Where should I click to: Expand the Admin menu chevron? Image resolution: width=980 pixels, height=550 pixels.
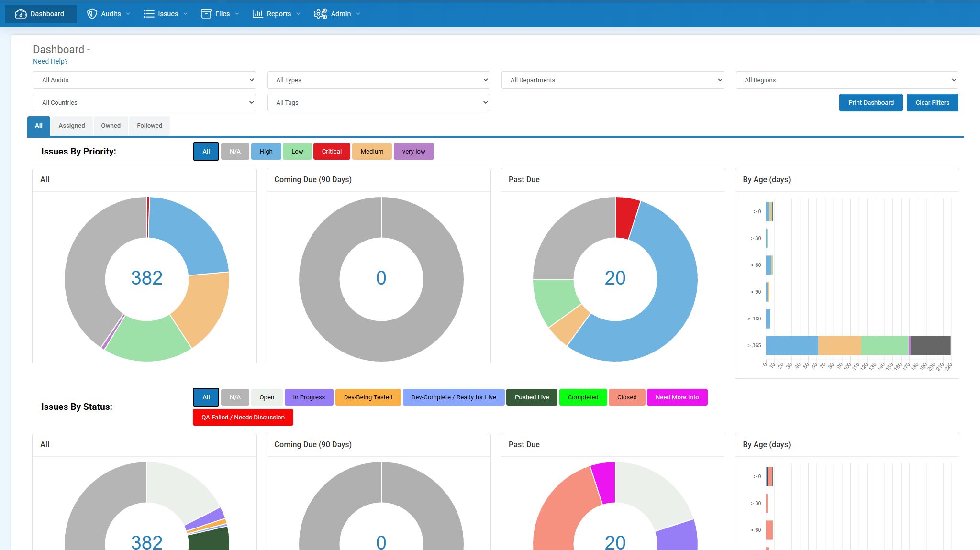(358, 14)
